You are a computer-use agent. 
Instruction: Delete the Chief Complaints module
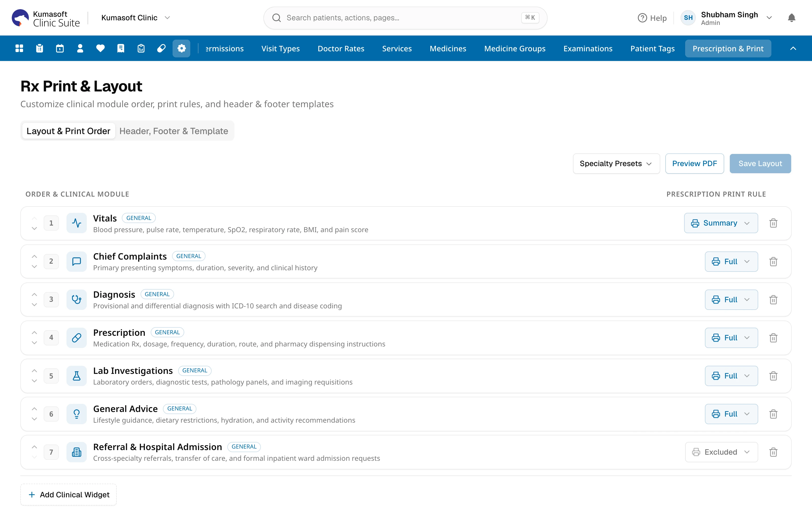(773, 261)
